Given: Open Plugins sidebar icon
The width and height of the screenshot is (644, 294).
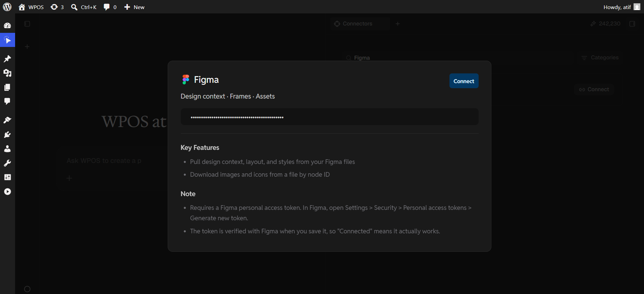Looking at the screenshot, I should tap(7, 134).
